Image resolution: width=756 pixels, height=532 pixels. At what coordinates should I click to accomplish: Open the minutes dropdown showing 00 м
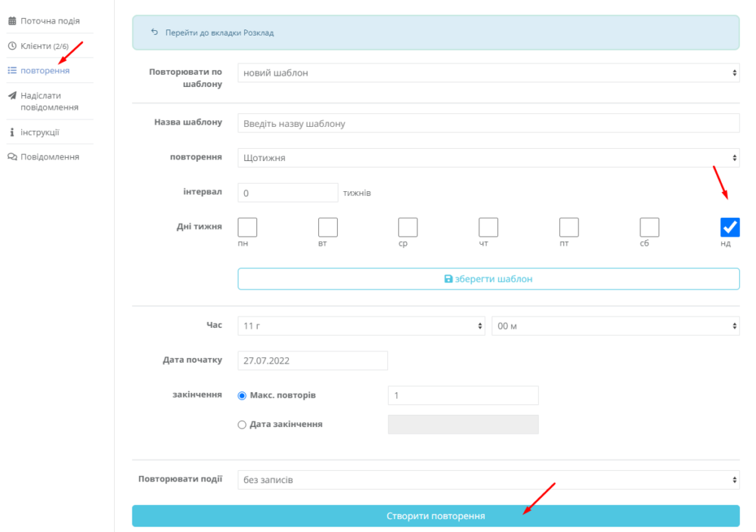tap(615, 326)
